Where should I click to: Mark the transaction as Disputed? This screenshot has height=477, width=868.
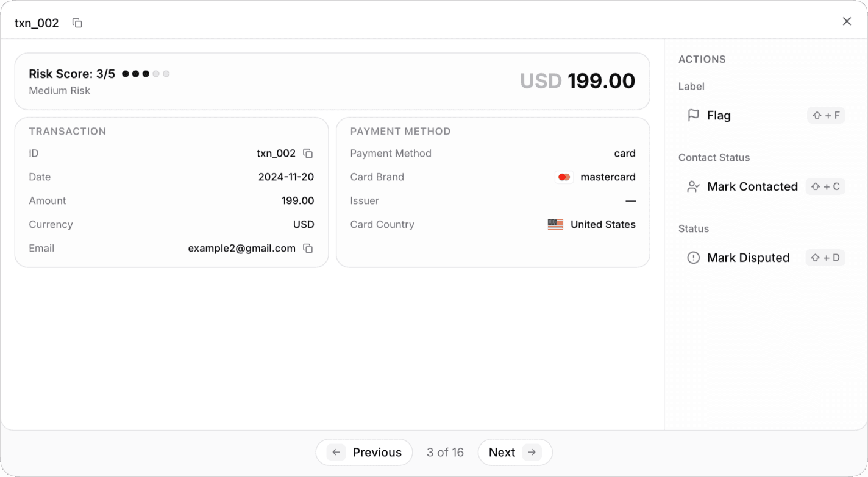(747, 257)
